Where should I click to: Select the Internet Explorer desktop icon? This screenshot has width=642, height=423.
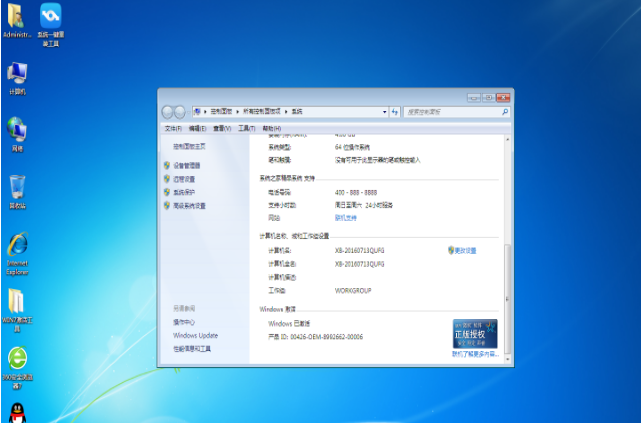click(x=17, y=254)
